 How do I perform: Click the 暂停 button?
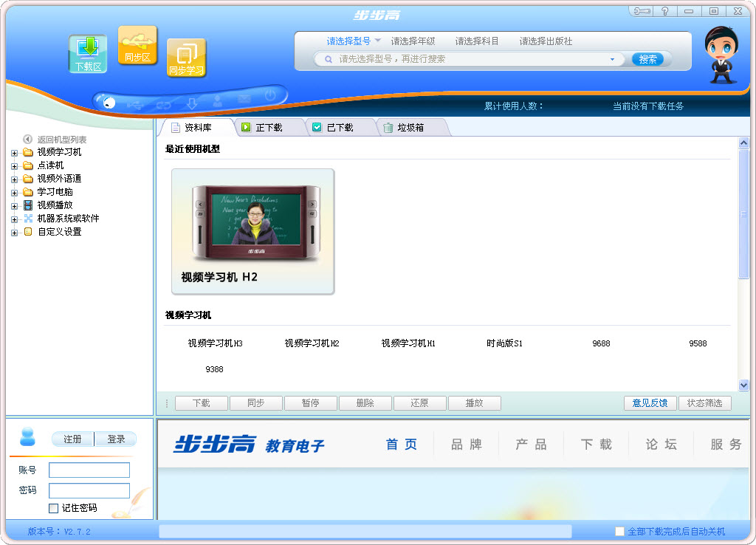pyautogui.click(x=311, y=403)
